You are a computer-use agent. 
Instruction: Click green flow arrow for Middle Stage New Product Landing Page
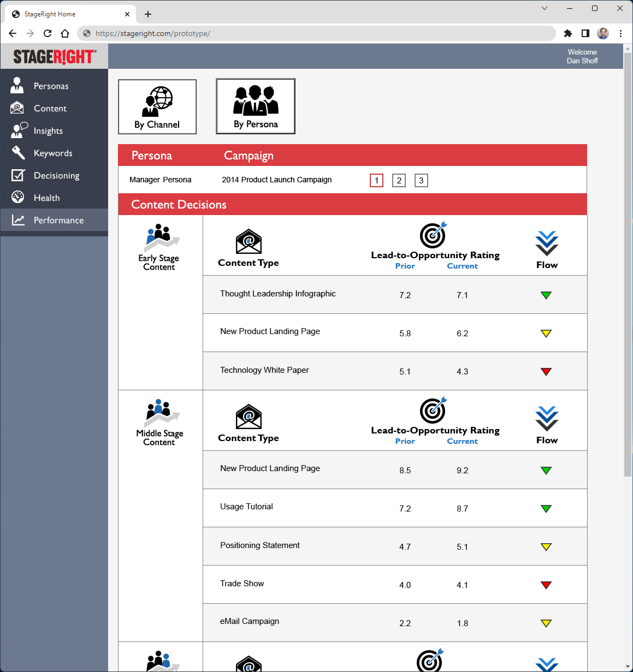pos(546,471)
